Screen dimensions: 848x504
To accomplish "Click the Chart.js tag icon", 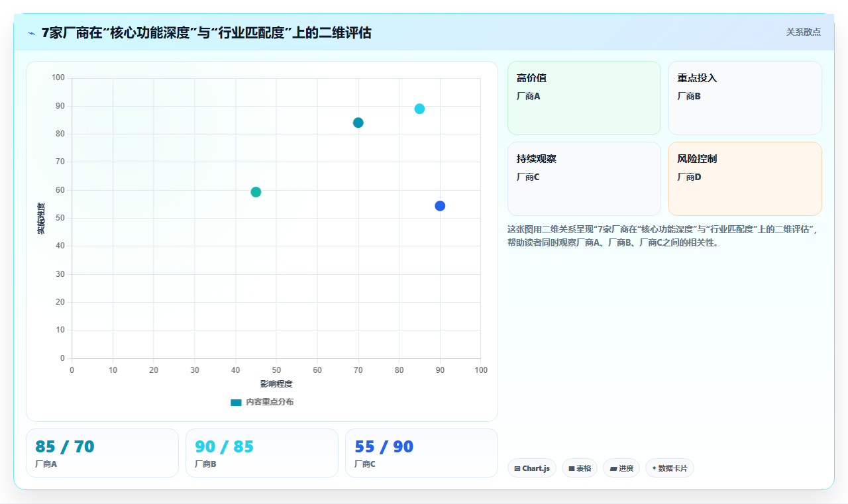I will (x=517, y=468).
